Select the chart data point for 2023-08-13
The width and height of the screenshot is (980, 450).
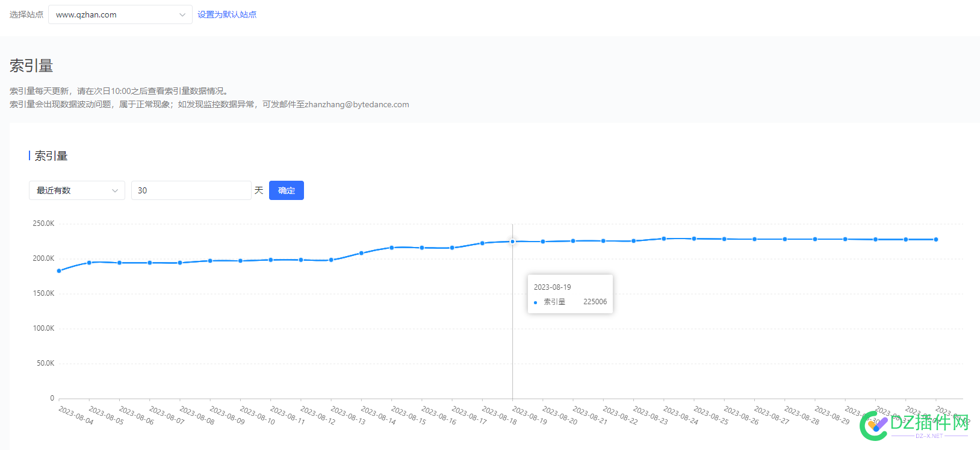tap(331, 260)
